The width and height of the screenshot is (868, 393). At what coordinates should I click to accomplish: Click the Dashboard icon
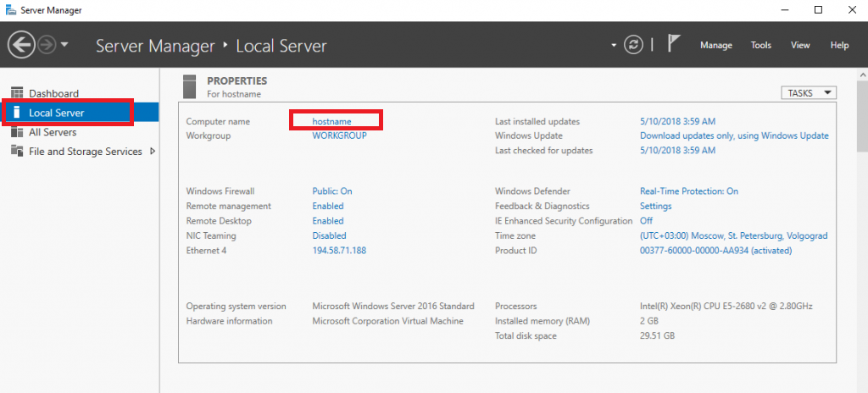[17, 93]
